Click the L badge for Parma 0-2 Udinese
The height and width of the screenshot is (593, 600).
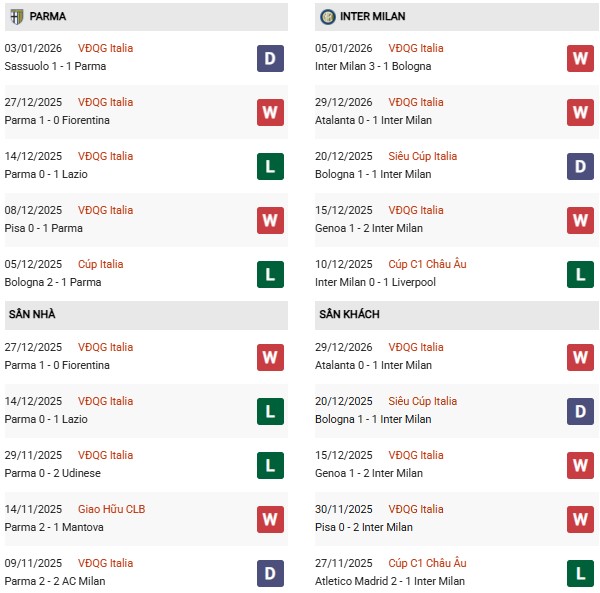coord(270,465)
